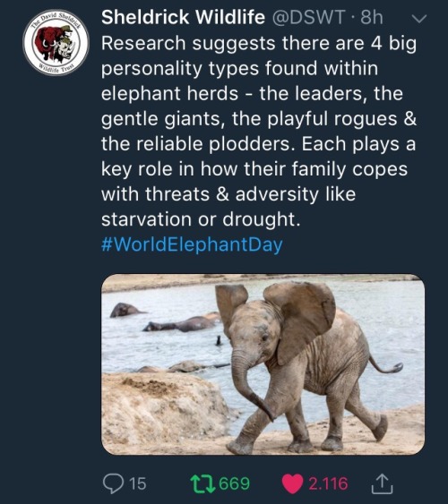The height and width of the screenshot is (504, 448).
Task: Open the @DSWT handle
Action: tap(309, 17)
